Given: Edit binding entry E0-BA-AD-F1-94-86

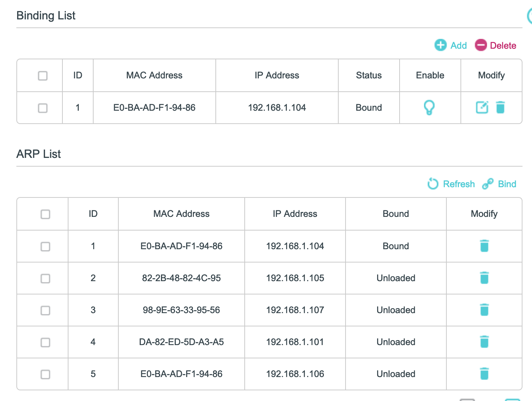Looking at the screenshot, I should pos(482,108).
